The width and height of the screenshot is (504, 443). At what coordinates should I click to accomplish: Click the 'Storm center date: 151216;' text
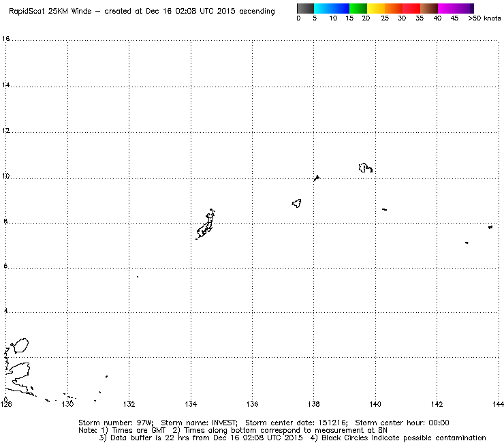pyautogui.click(x=296, y=423)
